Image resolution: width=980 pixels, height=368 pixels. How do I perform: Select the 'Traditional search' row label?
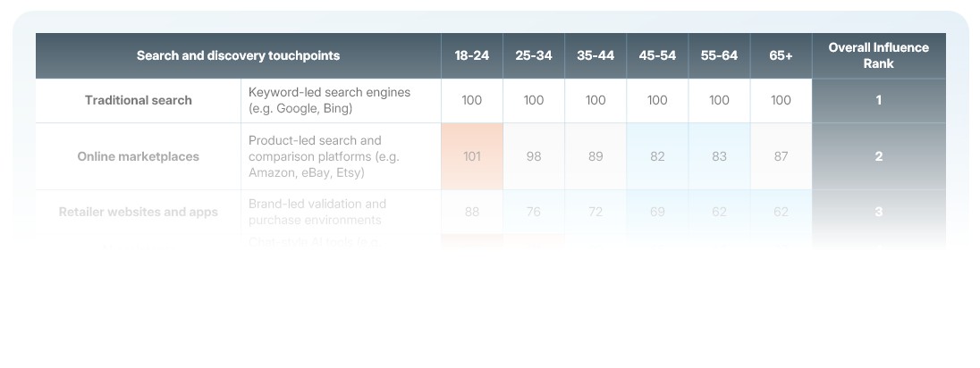point(139,100)
